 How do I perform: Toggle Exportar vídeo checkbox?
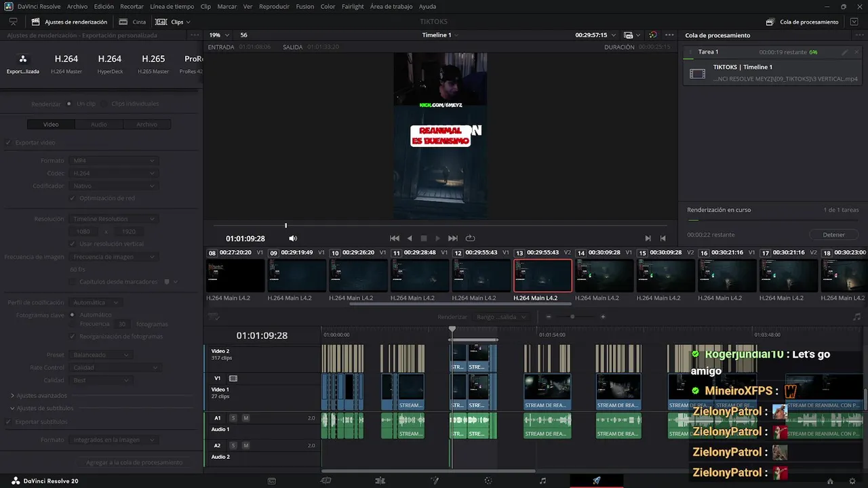tap(9, 142)
